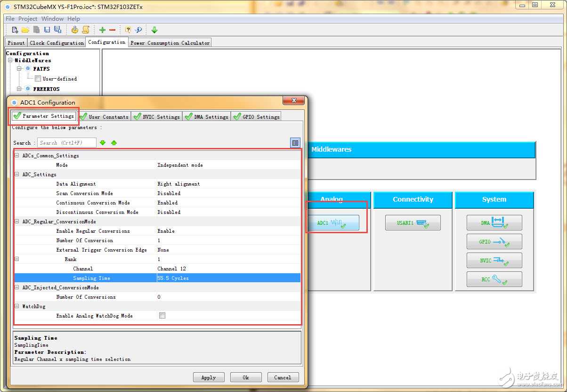Open the Window menu
The image size is (567, 392).
point(52,18)
